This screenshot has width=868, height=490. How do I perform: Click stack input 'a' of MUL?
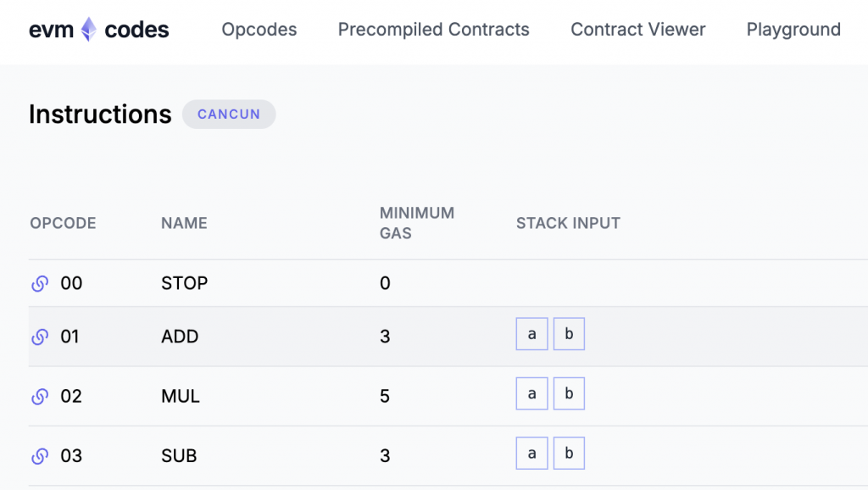[531, 393]
